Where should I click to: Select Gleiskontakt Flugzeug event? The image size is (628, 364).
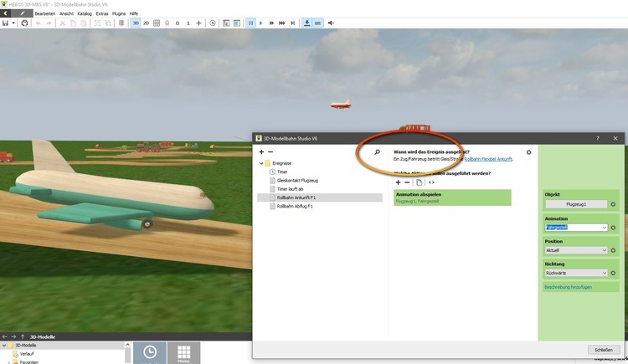pyautogui.click(x=297, y=181)
